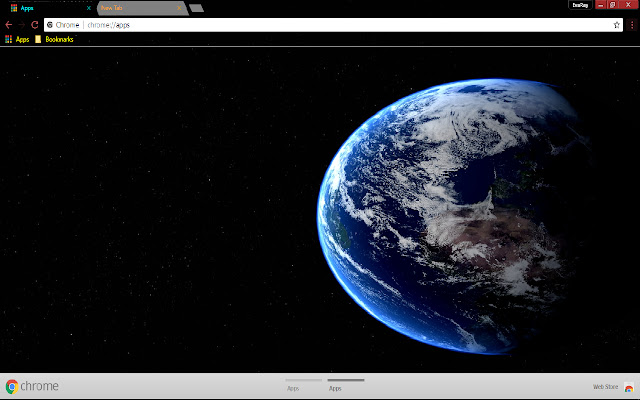Image resolution: width=640 pixels, height=400 pixels.
Task: Open the Chrome three-dot menu
Action: click(x=632, y=25)
